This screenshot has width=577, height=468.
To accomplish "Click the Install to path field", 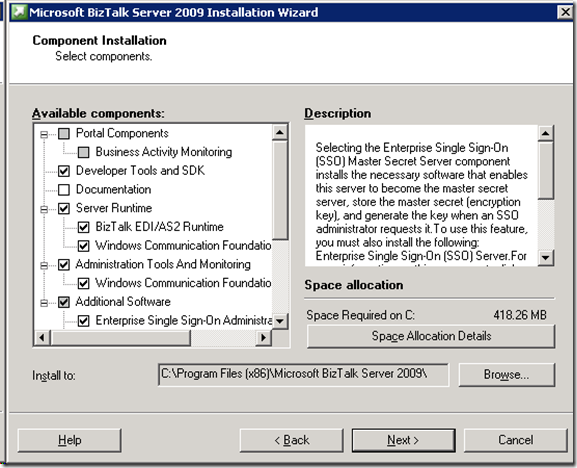I will 304,375.
